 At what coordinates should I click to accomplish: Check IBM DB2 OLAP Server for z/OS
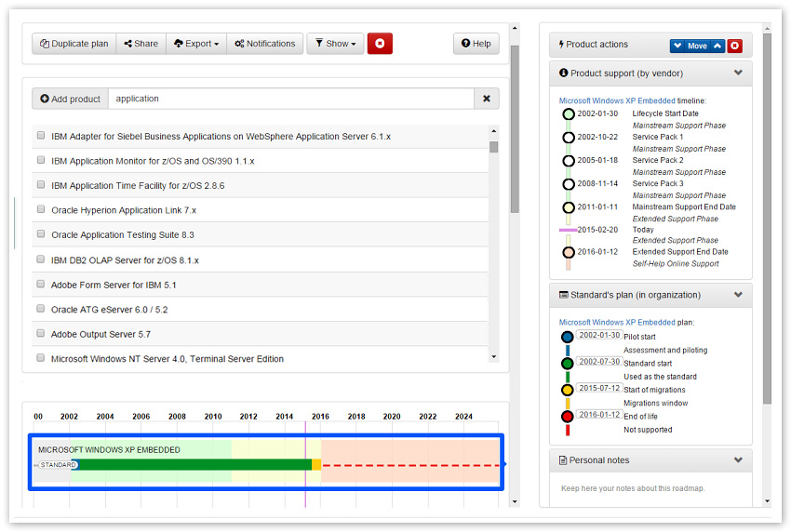41,259
